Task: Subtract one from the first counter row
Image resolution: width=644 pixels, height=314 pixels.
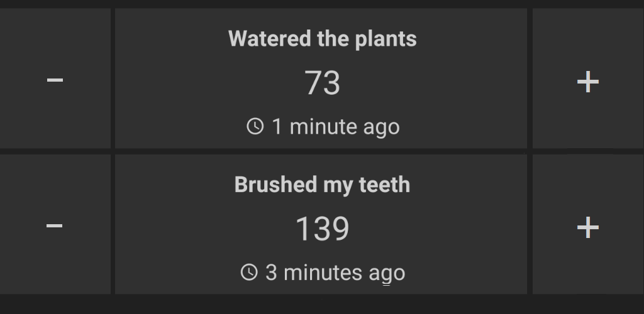Action: tap(55, 80)
